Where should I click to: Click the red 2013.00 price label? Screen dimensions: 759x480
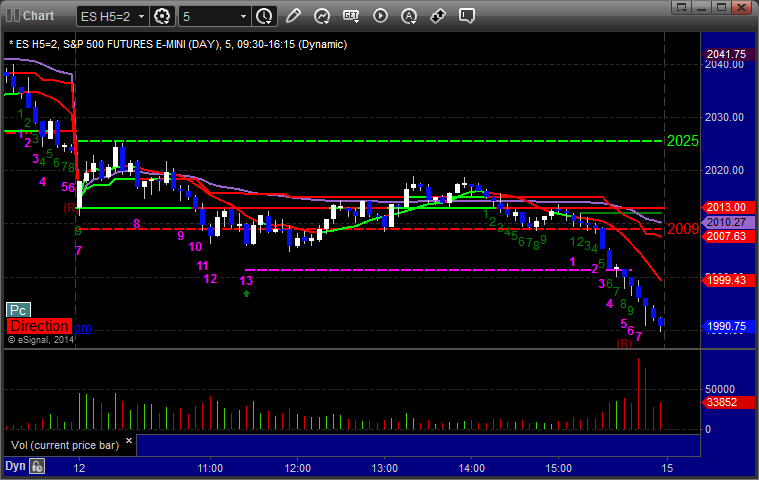727,207
